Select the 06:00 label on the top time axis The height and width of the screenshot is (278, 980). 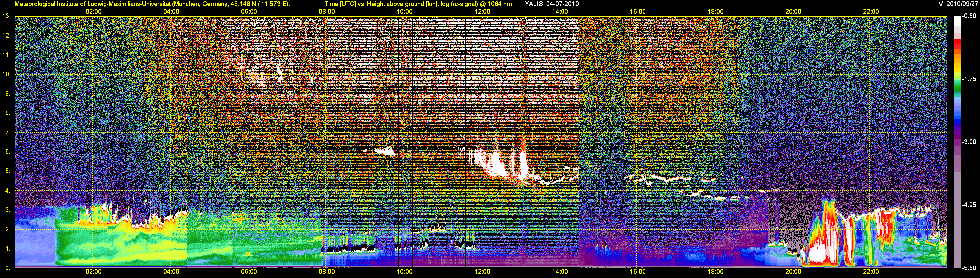point(249,12)
